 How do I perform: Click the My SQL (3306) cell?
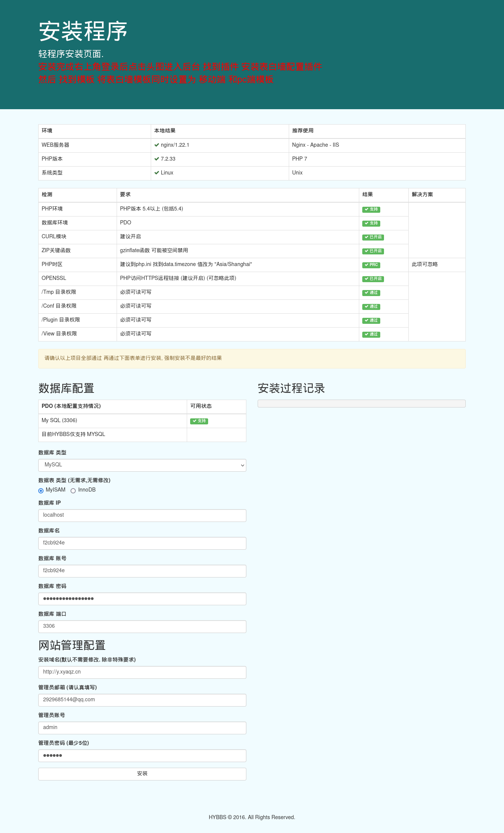[x=112, y=421]
